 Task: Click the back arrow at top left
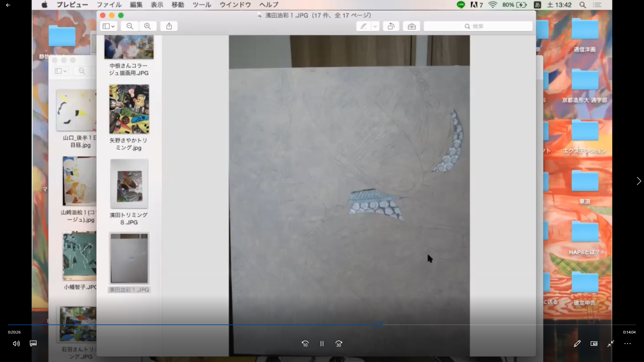pos(8,5)
